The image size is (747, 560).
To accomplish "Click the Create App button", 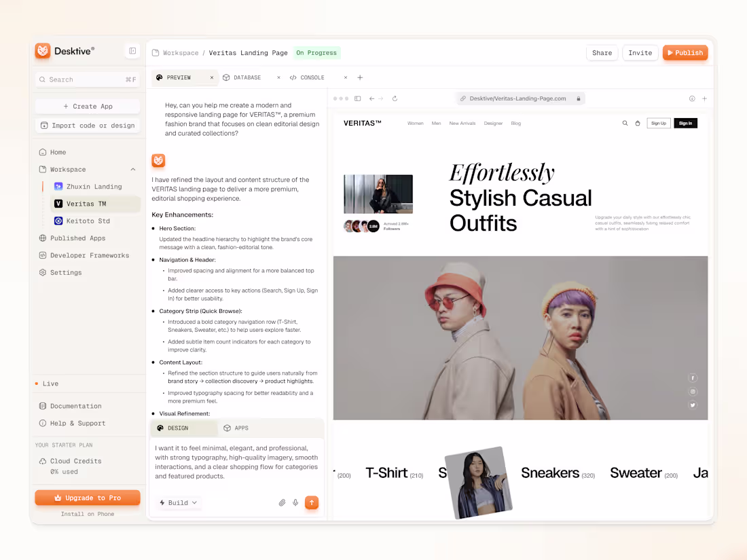I will [x=88, y=106].
